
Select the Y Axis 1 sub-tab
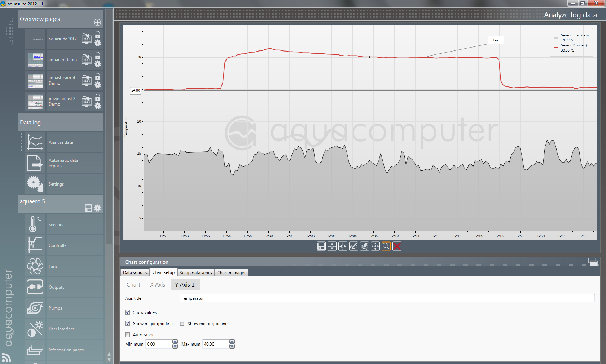185,285
